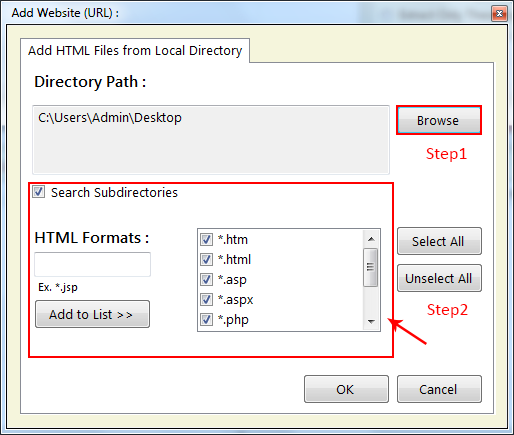The height and width of the screenshot is (435, 514).
Task: Click the HTML Formats text input field
Action: click(x=93, y=264)
